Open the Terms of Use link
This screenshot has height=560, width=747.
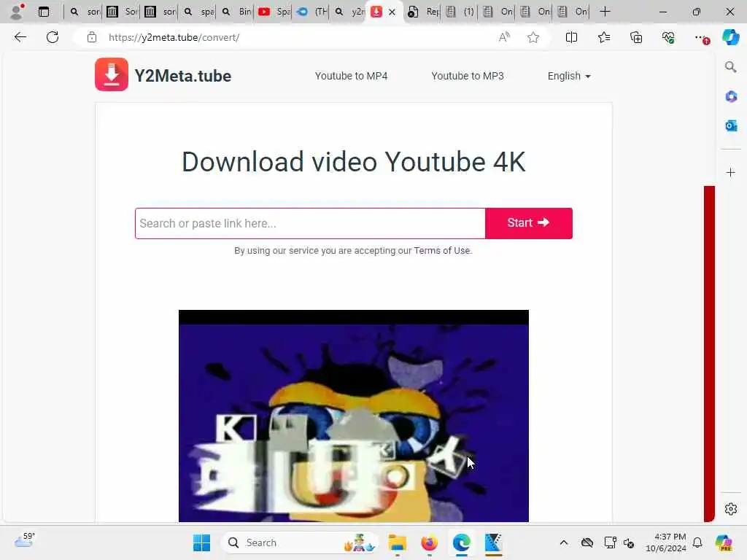(441, 251)
